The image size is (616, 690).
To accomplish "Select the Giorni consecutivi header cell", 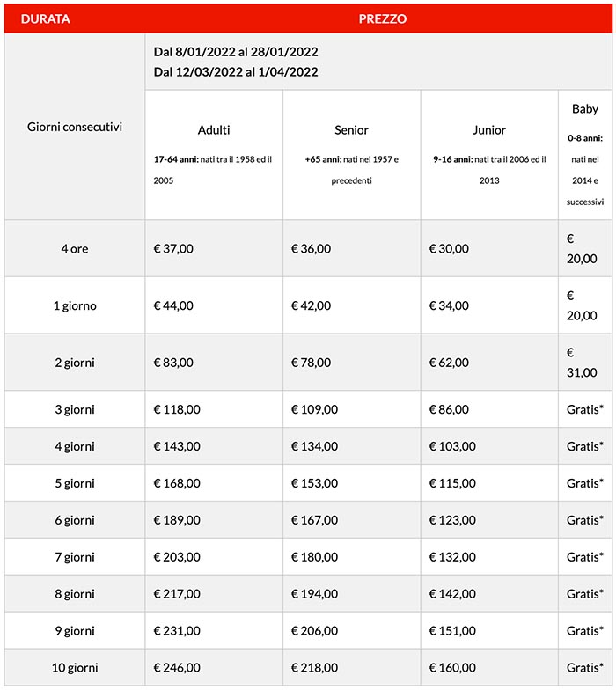I will [x=75, y=127].
